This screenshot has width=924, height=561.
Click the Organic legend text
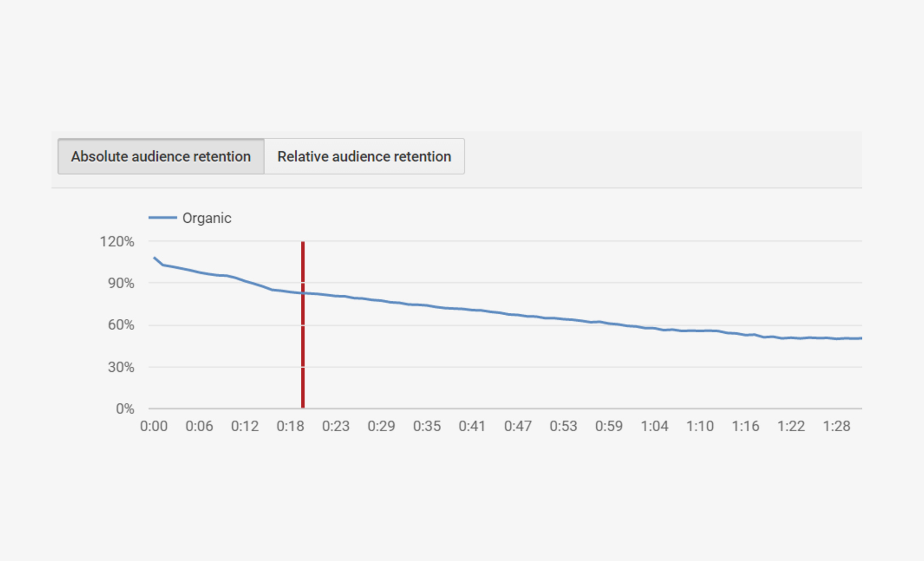(207, 218)
